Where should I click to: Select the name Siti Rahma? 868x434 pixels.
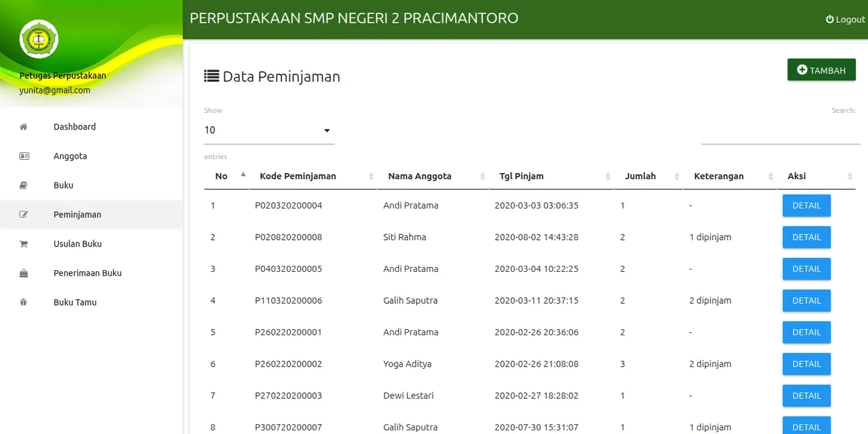[404, 237]
